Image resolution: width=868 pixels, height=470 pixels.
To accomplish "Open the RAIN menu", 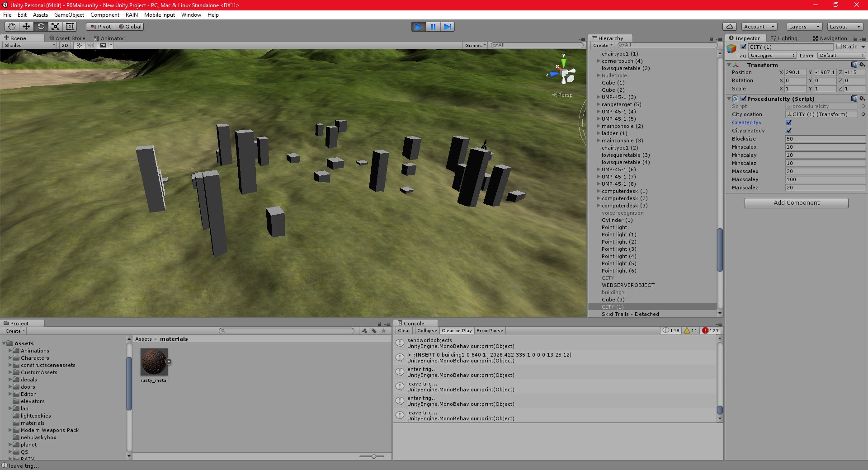I will point(132,15).
